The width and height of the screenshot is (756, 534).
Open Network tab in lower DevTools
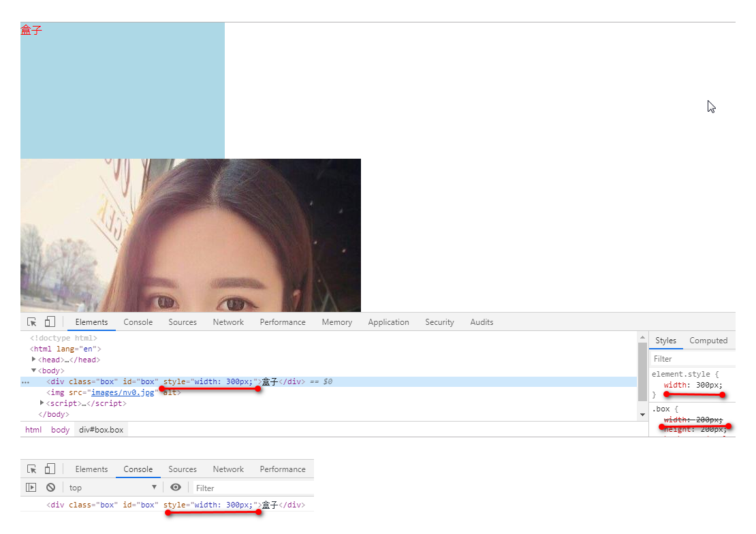point(228,469)
